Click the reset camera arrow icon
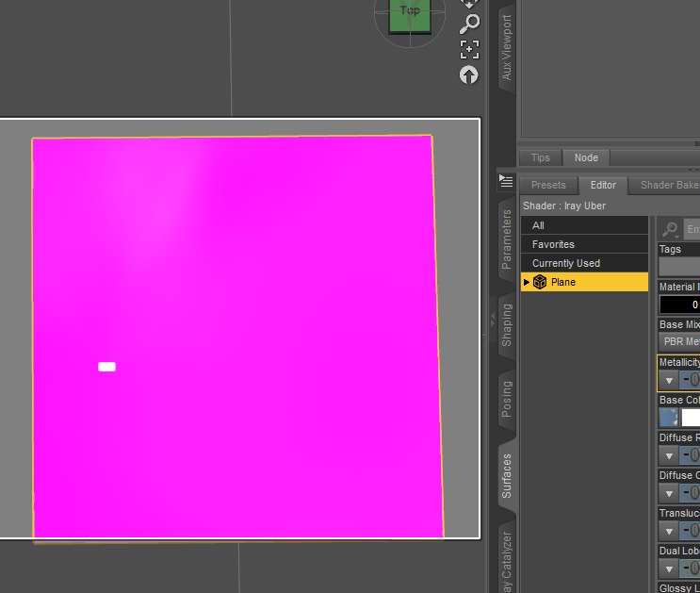 [x=469, y=75]
